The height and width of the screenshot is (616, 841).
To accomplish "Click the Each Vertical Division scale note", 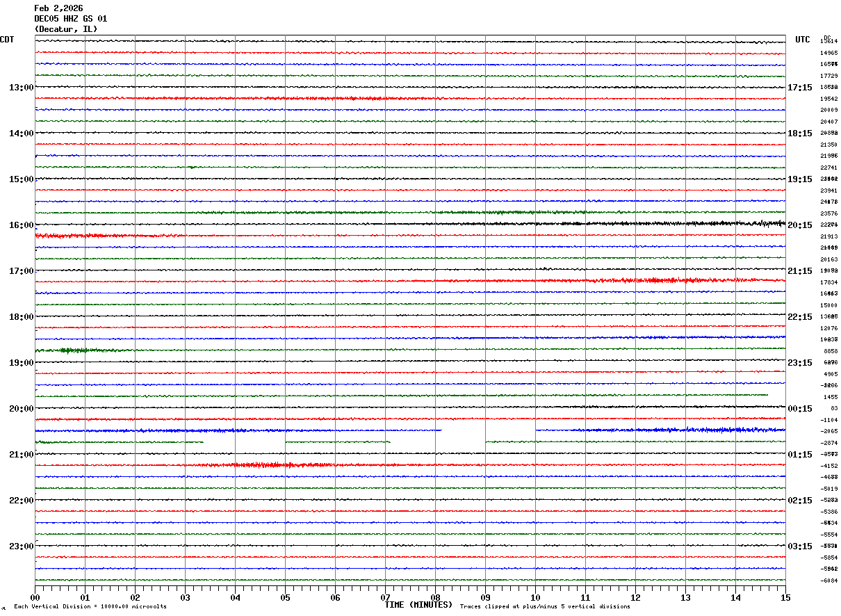I will coord(90,607).
